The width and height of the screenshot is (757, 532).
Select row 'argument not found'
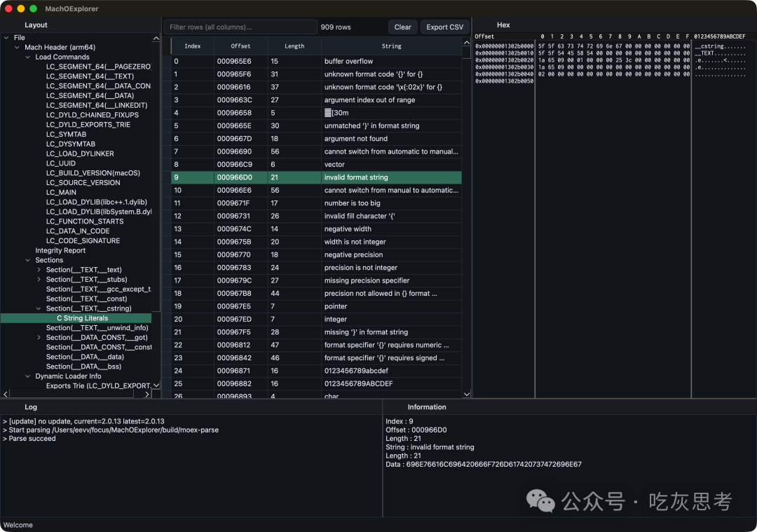[316, 139]
